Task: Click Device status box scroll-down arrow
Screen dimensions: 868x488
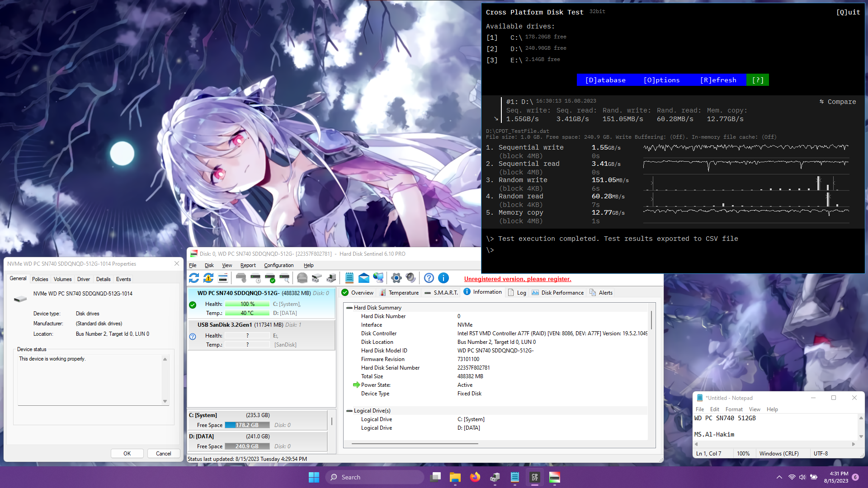Action: pyautogui.click(x=165, y=401)
